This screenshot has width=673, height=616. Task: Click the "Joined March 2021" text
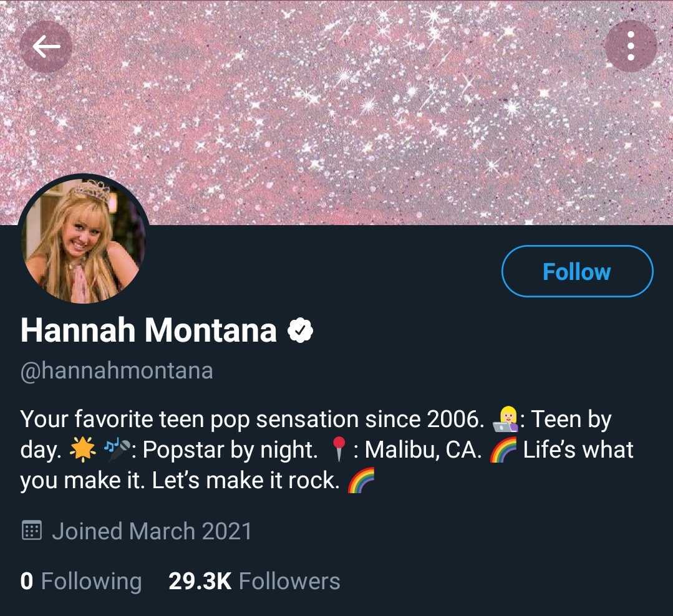tap(152, 531)
